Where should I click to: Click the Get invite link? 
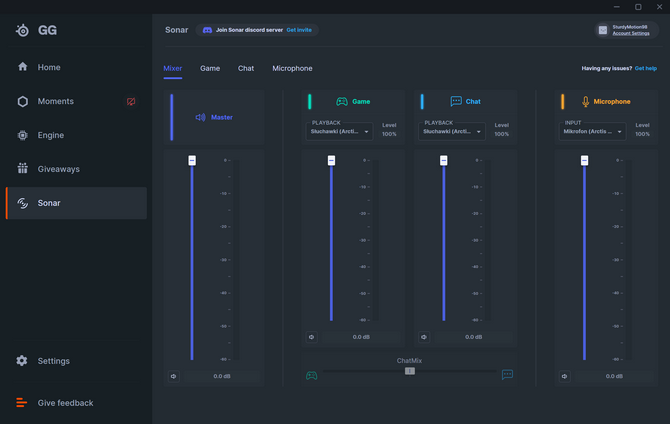(299, 30)
